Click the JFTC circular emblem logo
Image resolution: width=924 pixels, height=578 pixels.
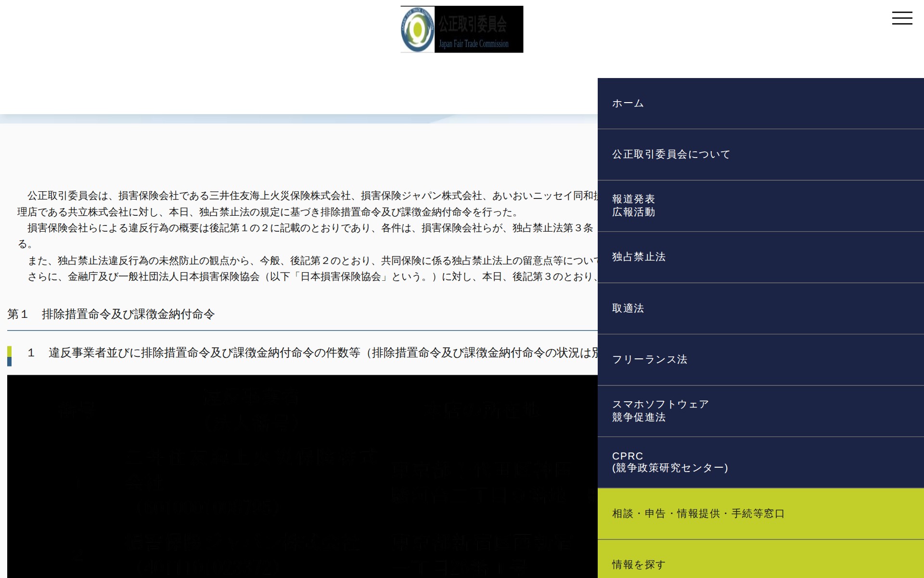(x=417, y=29)
